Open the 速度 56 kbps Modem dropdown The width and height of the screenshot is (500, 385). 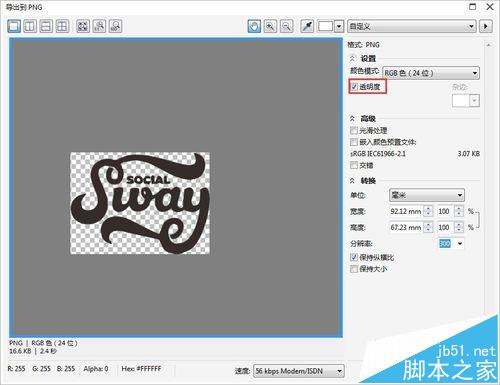coord(299,371)
